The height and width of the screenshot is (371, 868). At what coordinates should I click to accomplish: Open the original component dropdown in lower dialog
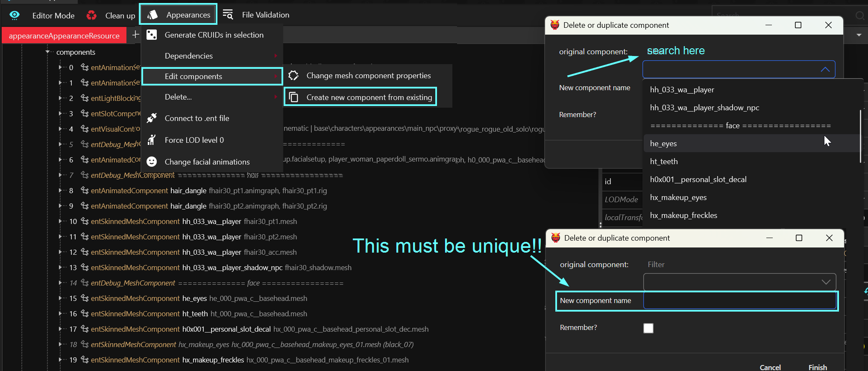click(825, 282)
